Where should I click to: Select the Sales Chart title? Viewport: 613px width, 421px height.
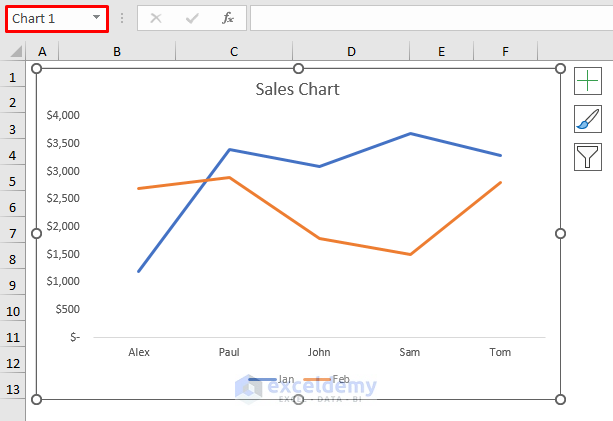point(297,89)
